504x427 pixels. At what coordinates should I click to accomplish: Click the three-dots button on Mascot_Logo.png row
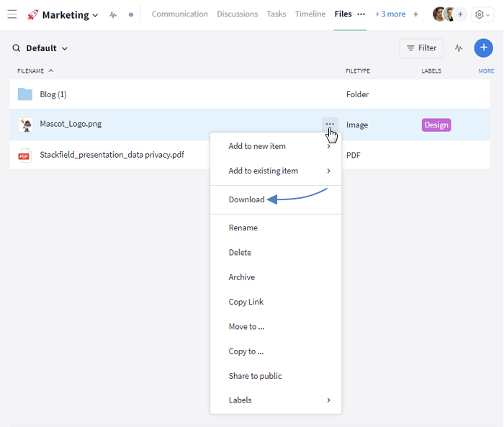pos(330,124)
